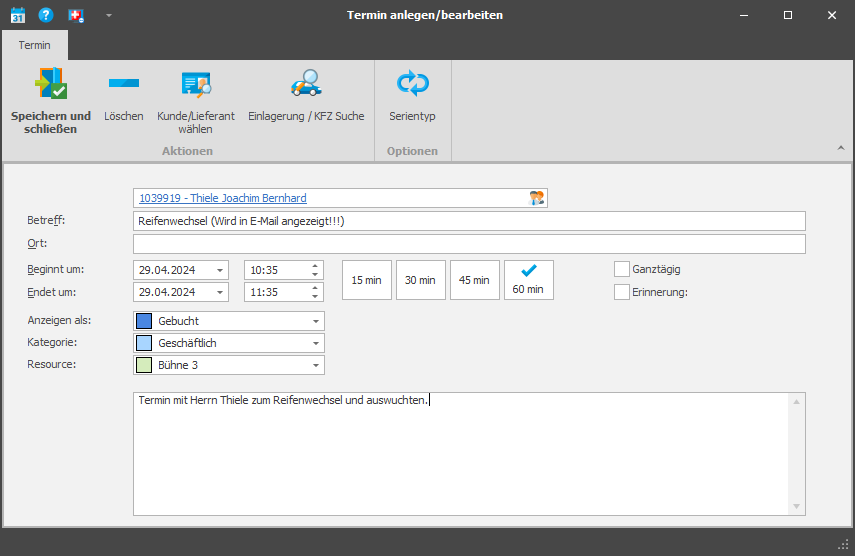Click the resize grip in the window corner
The height and width of the screenshot is (556, 855).
click(x=843, y=544)
